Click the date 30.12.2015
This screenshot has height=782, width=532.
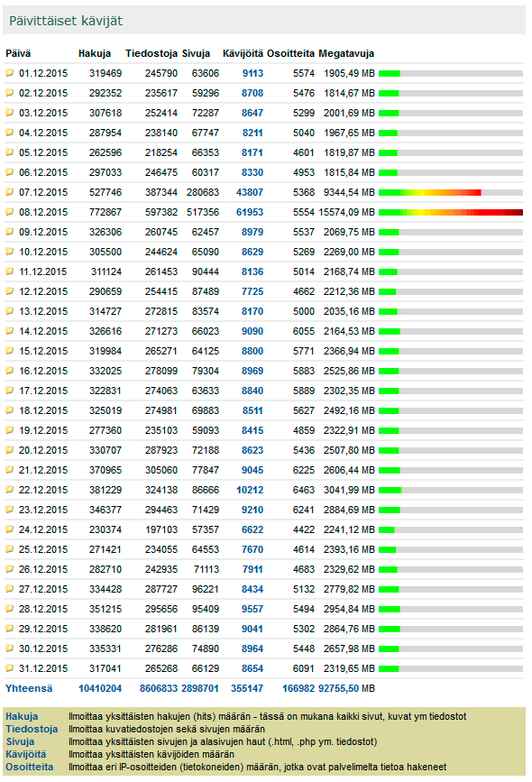click(43, 649)
